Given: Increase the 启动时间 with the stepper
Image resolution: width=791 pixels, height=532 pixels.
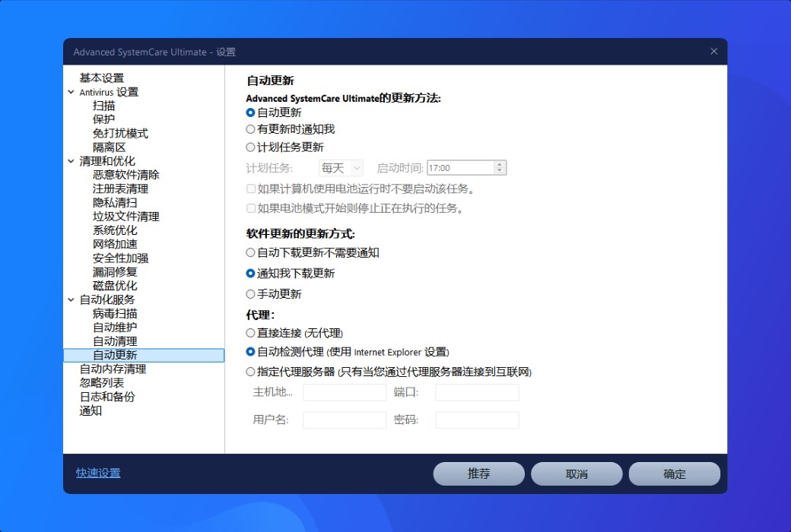Looking at the screenshot, I should [498, 163].
